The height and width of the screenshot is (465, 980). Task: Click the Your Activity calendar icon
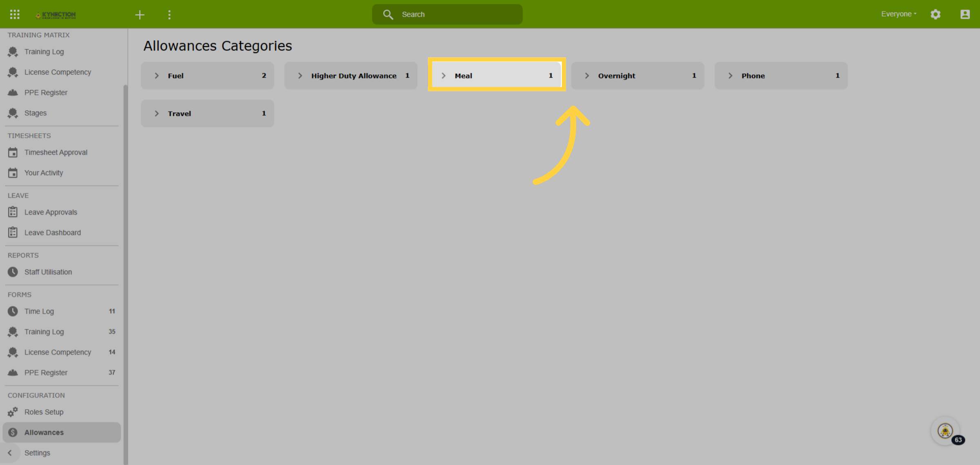coord(13,173)
